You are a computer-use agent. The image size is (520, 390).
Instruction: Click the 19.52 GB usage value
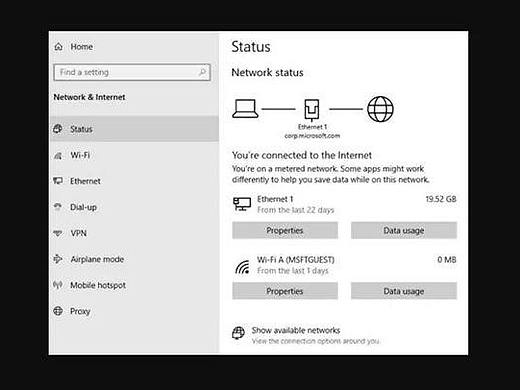pyautogui.click(x=441, y=199)
